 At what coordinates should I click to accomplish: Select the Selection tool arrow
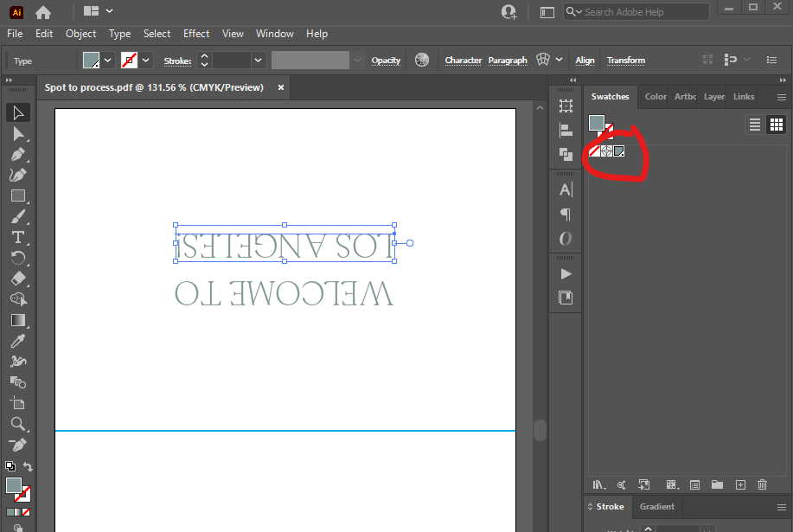[x=17, y=112]
